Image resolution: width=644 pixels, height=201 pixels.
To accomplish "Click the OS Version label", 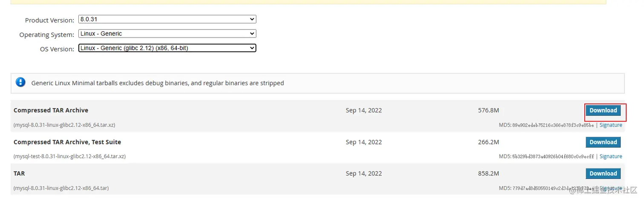I will pyautogui.click(x=57, y=49).
